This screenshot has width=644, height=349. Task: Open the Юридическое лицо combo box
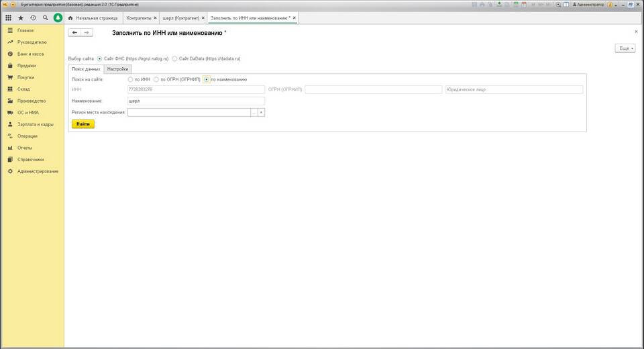point(514,89)
